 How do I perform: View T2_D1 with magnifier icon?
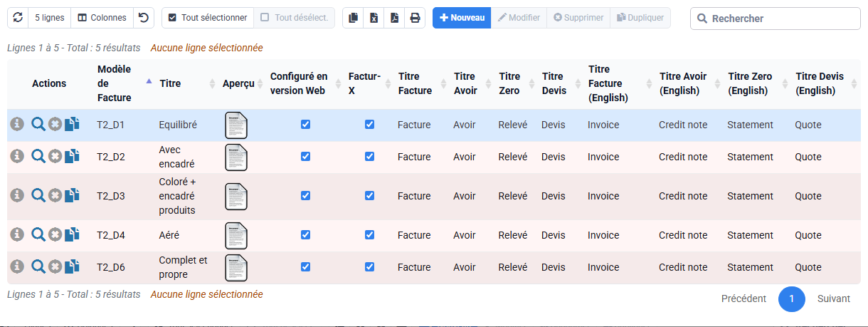pos(38,125)
